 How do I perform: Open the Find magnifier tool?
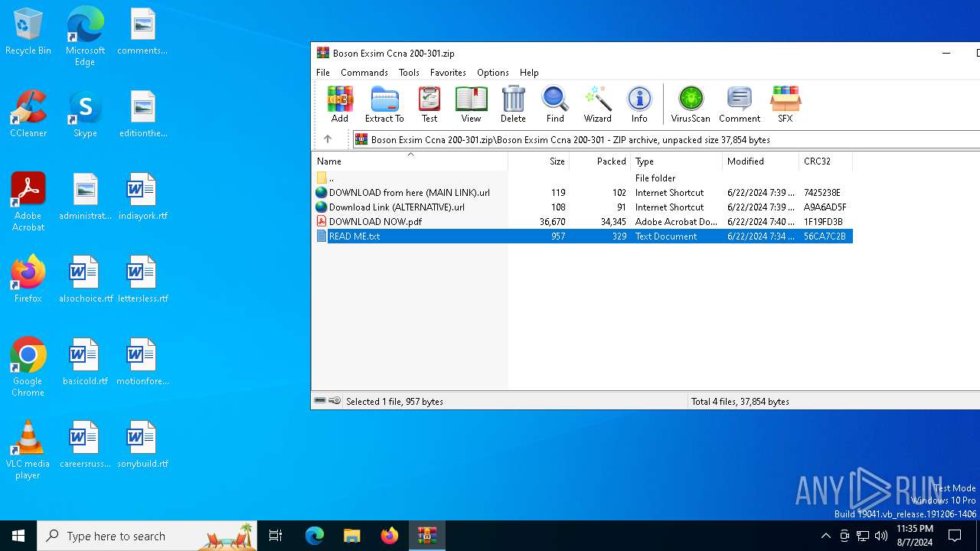pyautogui.click(x=555, y=104)
